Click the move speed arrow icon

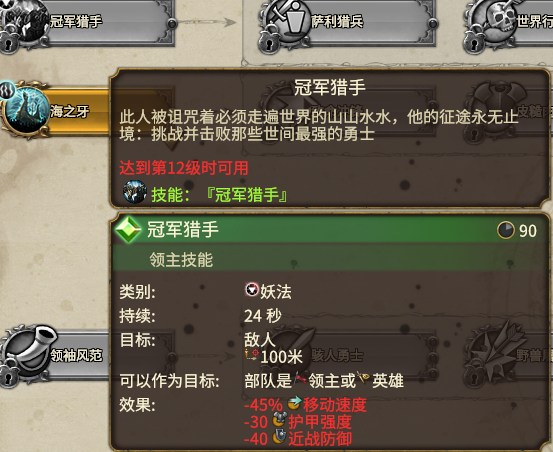tap(294, 403)
